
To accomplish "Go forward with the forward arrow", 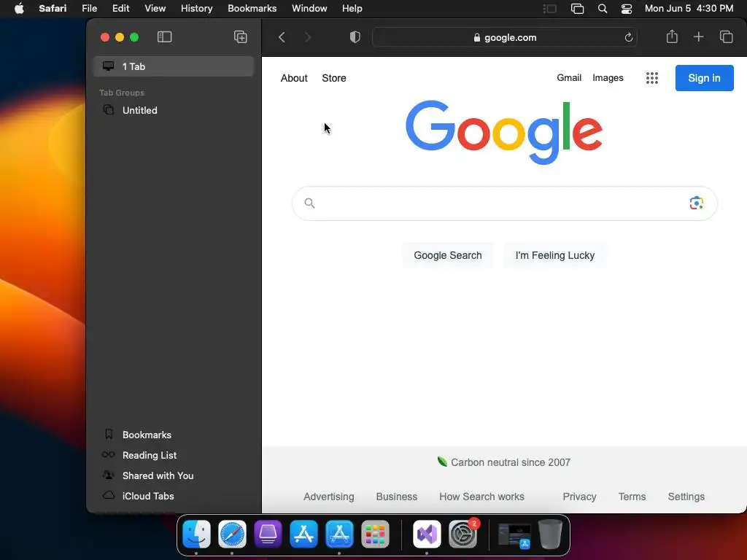I will click(308, 37).
